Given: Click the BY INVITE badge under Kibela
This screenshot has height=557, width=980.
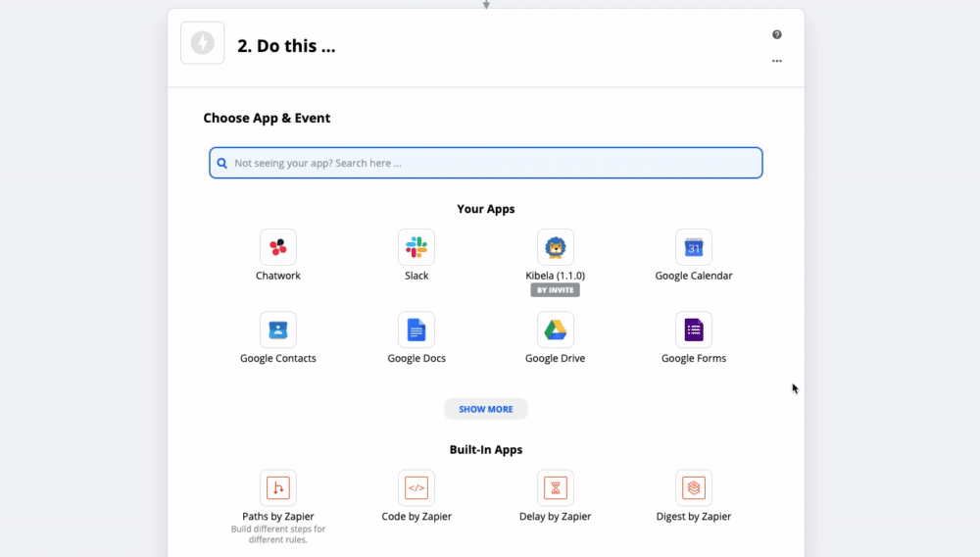Looking at the screenshot, I should pos(555,290).
